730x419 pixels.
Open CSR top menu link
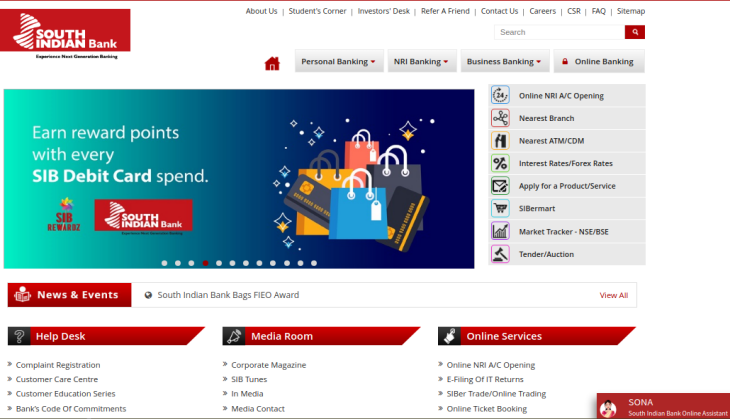(574, 11)
